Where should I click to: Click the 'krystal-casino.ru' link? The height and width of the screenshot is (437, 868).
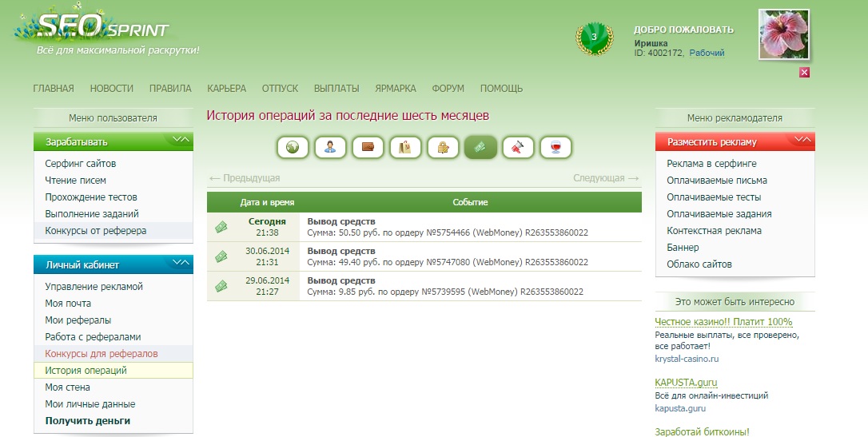(687, 359)
